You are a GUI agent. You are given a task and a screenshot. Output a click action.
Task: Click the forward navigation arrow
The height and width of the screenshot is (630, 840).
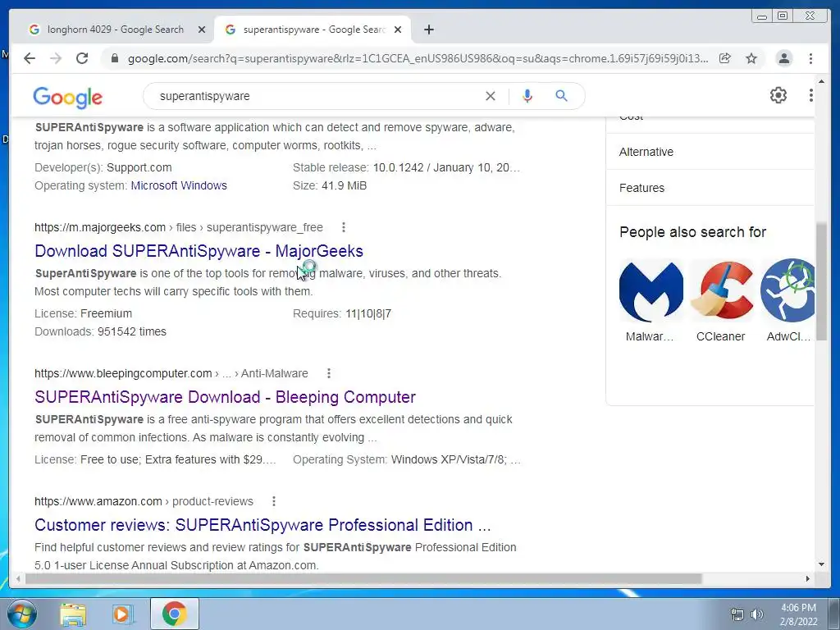click(x=56, y=58)
